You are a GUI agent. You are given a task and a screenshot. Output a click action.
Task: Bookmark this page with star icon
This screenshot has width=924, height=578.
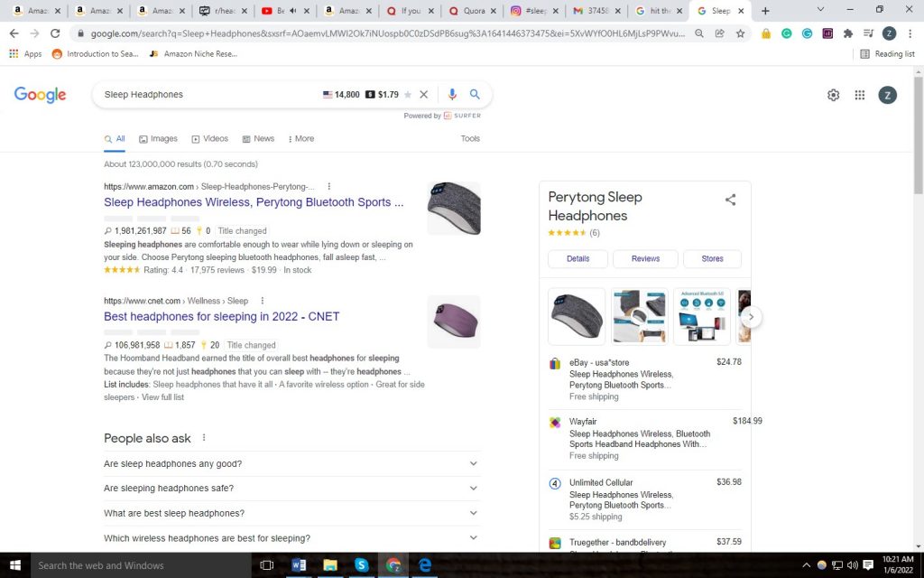(740, 33)
